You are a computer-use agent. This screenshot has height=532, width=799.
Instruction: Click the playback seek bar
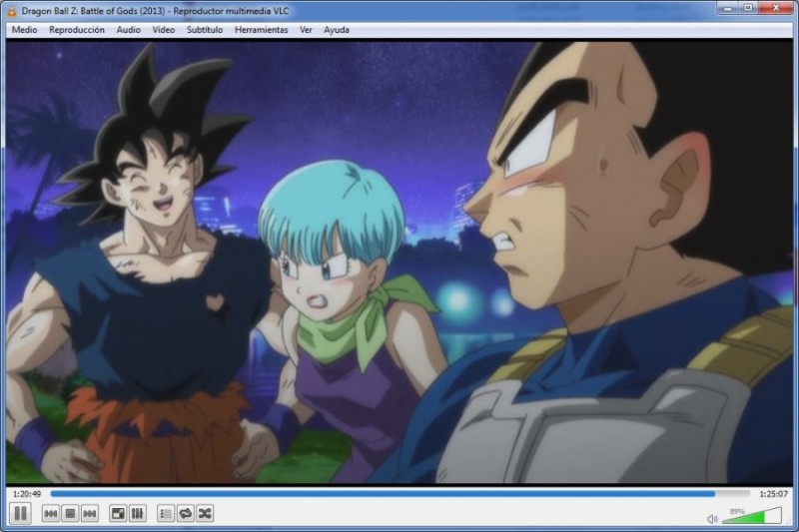[399, 493]
